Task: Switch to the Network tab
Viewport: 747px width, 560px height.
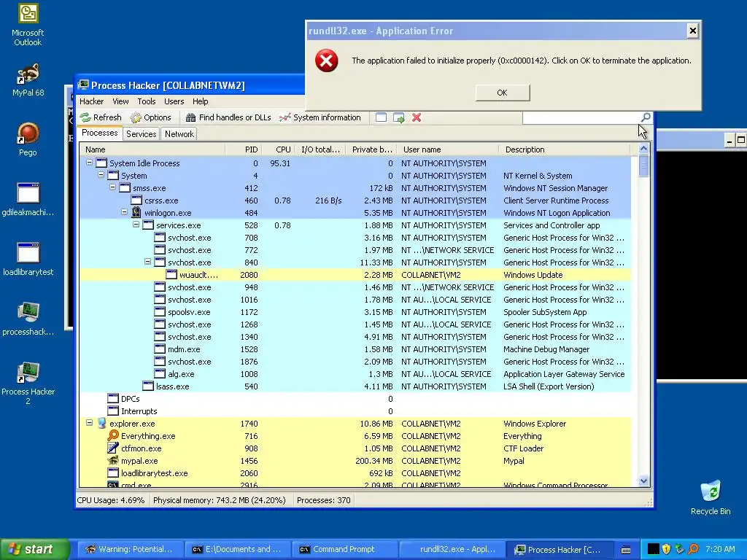Action: tap(179, 134)
